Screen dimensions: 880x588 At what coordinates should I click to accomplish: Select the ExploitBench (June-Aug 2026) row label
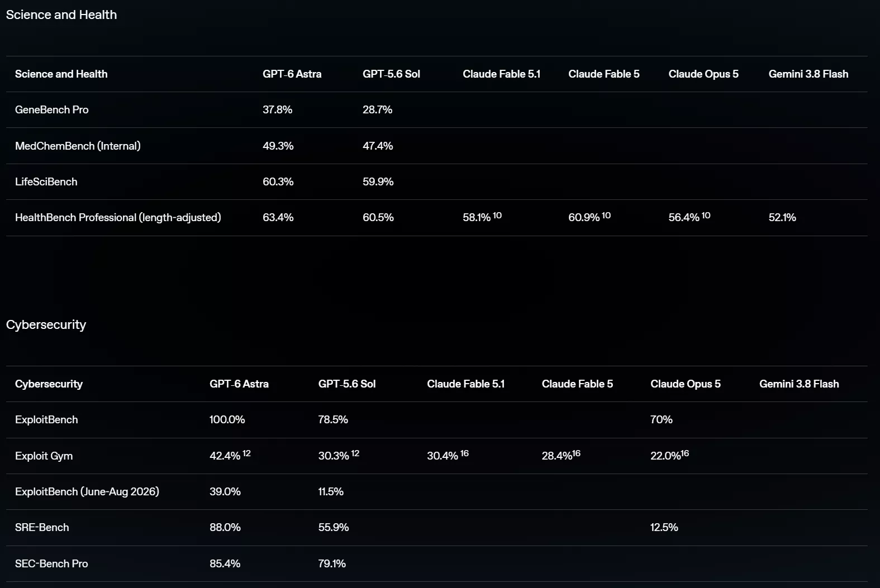tap(87, 492)
